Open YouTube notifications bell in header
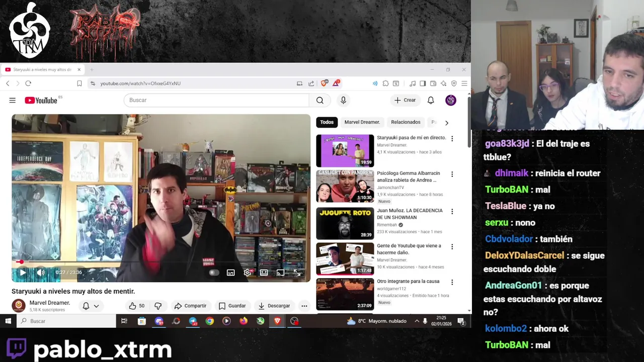 click(x=431, y=100)
